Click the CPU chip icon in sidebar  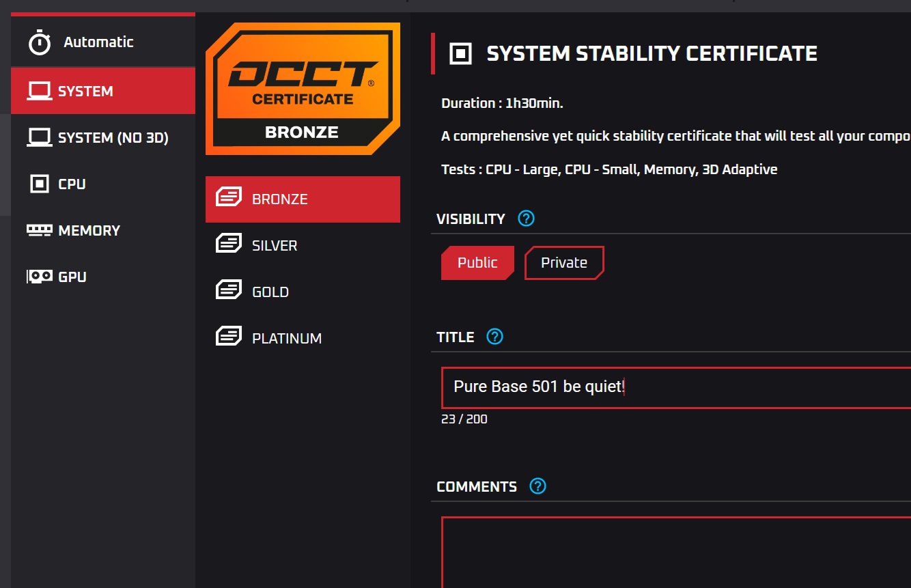(x=40, y=184)
